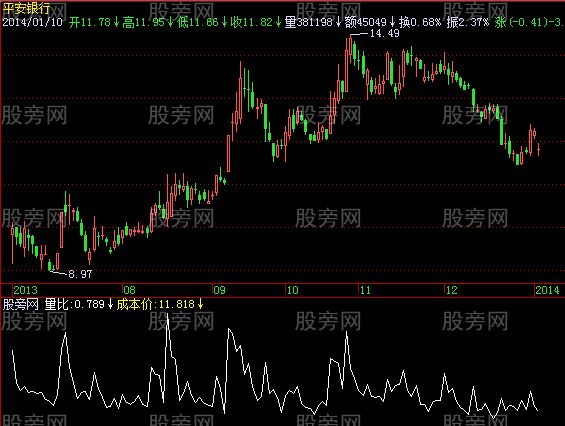The image size is (565, 426).
Task: Click the 8.97 low price label
Action: (x=80, y=274)
